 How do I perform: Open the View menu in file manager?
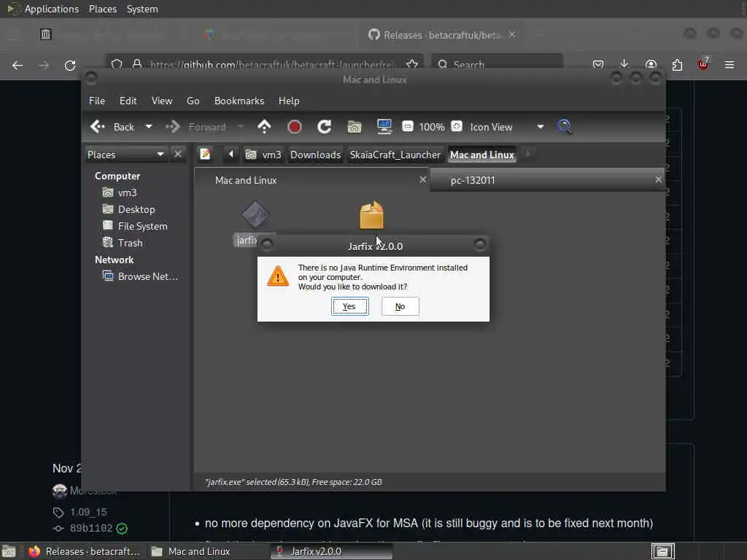coord(162,101)
